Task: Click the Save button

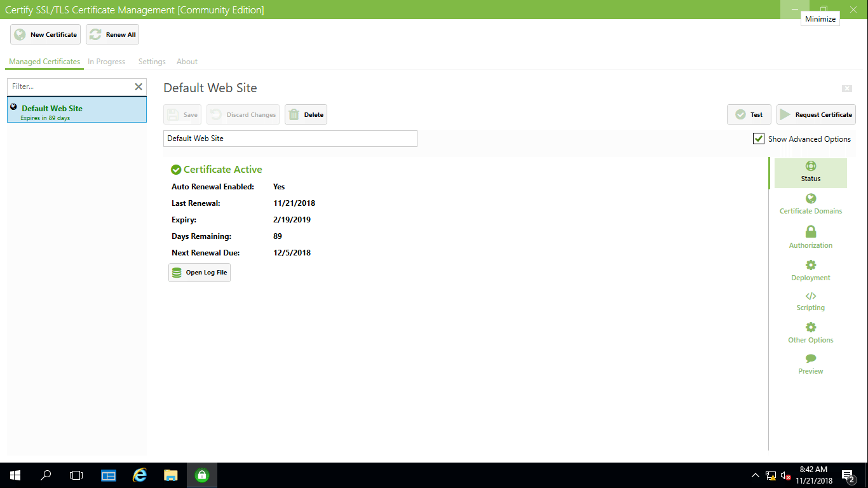Action: click(182, 114)
